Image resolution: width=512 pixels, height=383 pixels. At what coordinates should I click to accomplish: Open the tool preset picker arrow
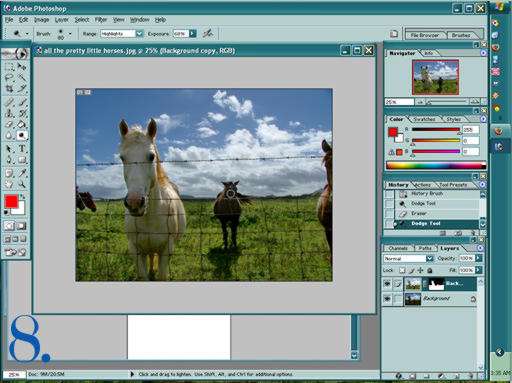coord(27,34)
